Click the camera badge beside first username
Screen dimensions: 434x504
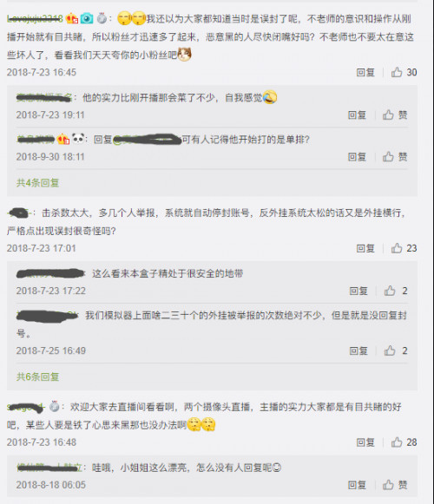(87, 18)
